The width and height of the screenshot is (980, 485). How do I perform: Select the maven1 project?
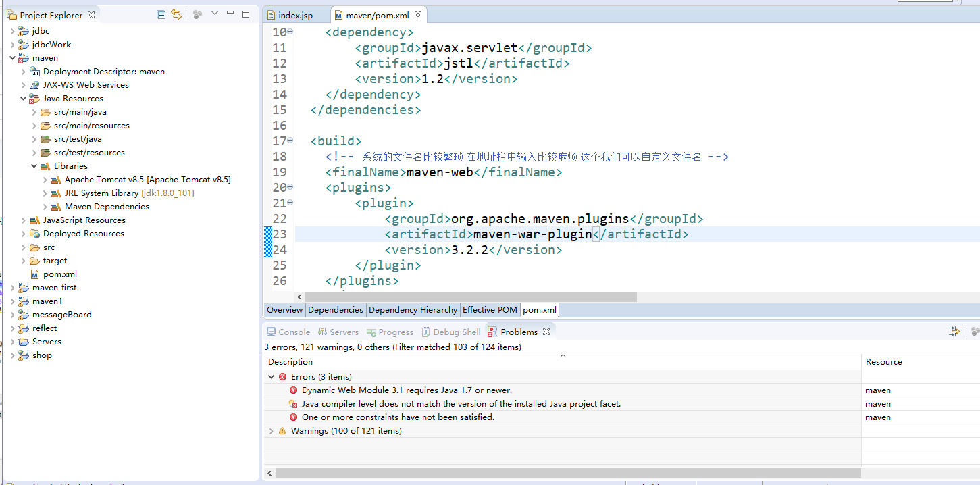47,301
